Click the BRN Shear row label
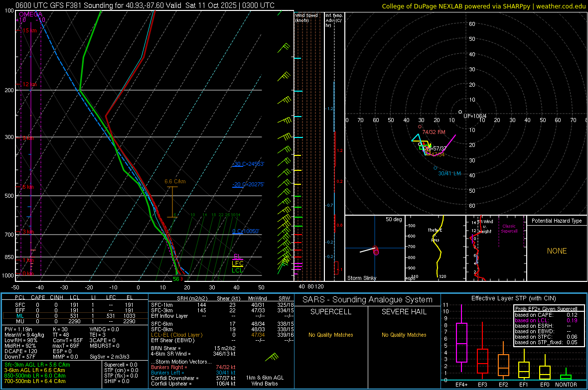Screen dimensions: 588x390 (166, 348)
